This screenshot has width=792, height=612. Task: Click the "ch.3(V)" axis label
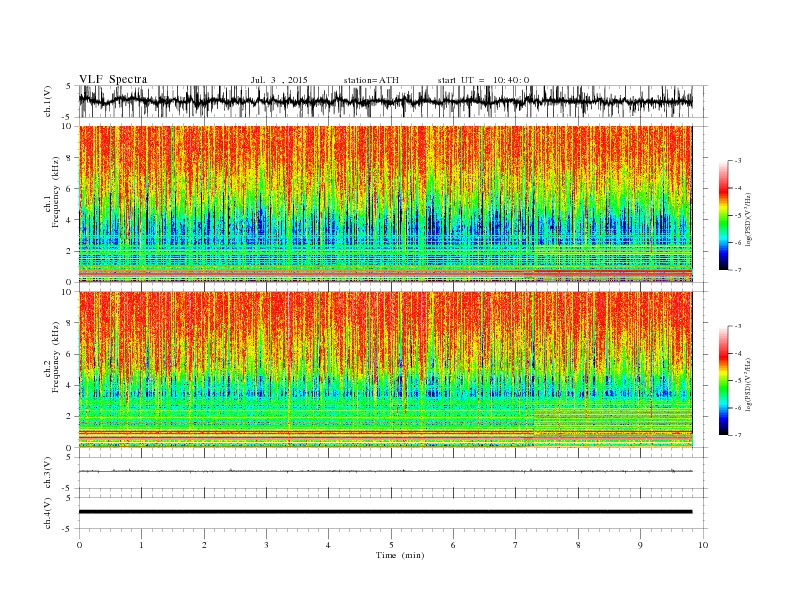(x=48, y=473)
